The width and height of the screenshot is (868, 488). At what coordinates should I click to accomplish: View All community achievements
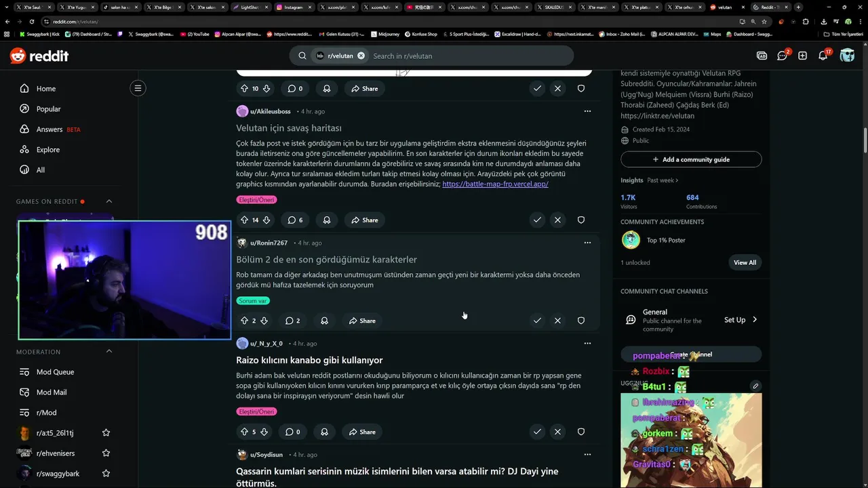pos(745,262)
